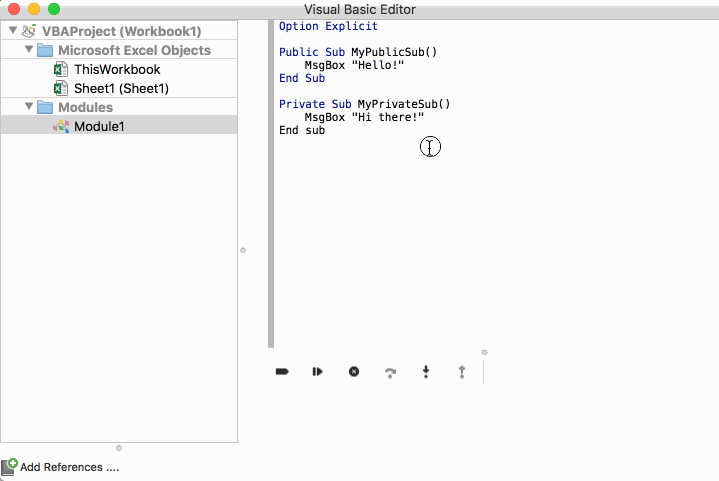Place cursor at the End sub line

[302, 130]
